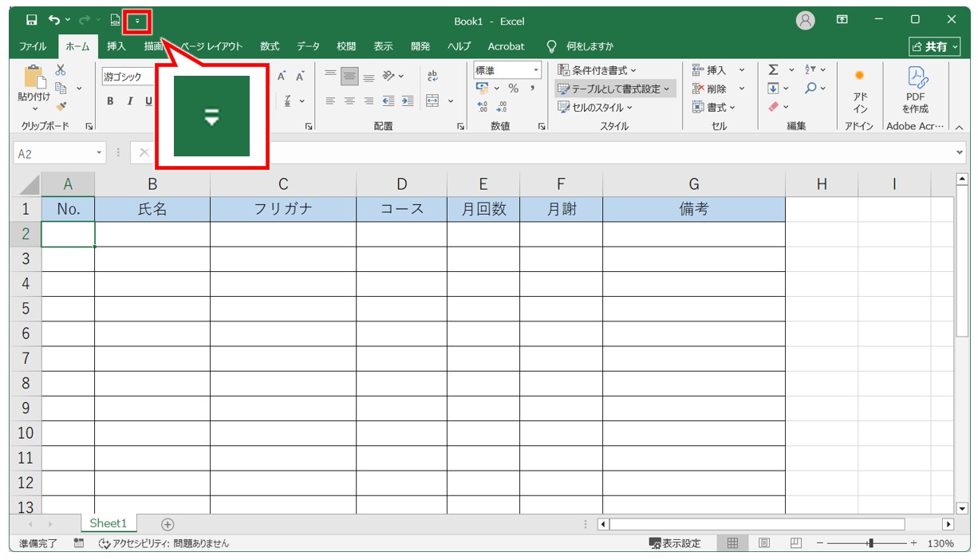Open the 条件付き書式 conditional formatting menu
The height and width of the screenshot is (560, 978).
(597, 70)
